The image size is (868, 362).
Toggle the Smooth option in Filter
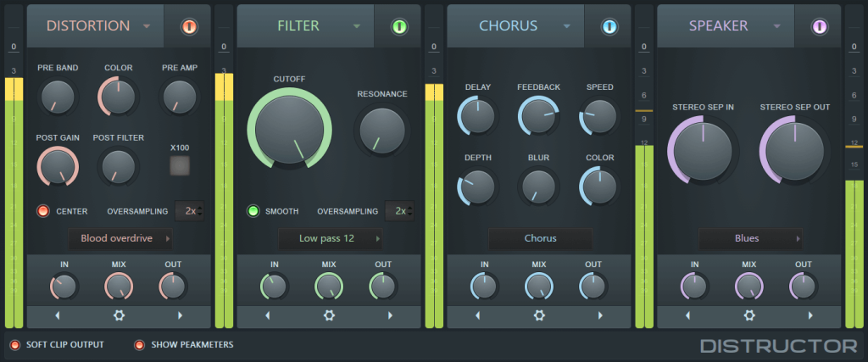(x=253, y=211)
